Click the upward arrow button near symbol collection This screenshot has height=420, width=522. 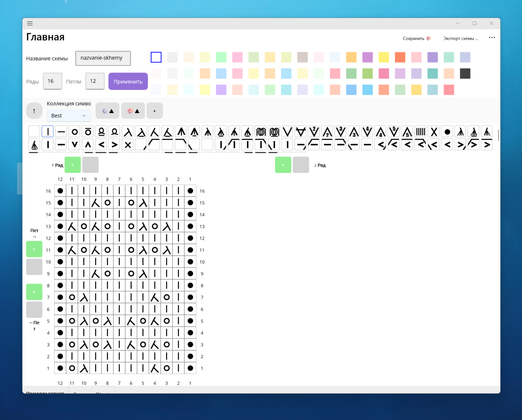point(34,110)
